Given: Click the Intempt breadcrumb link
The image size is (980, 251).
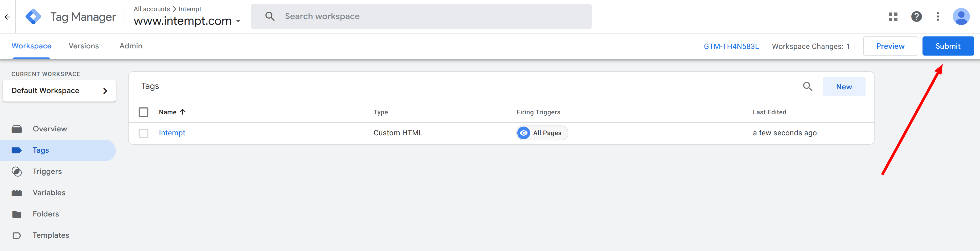Looking at the screenshot, I should [190, 9].
